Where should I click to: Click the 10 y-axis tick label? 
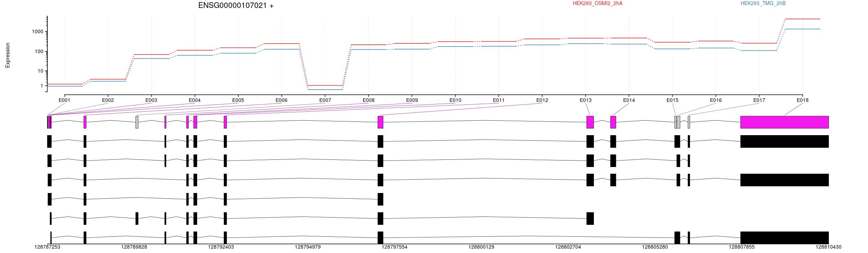point(41,71)
